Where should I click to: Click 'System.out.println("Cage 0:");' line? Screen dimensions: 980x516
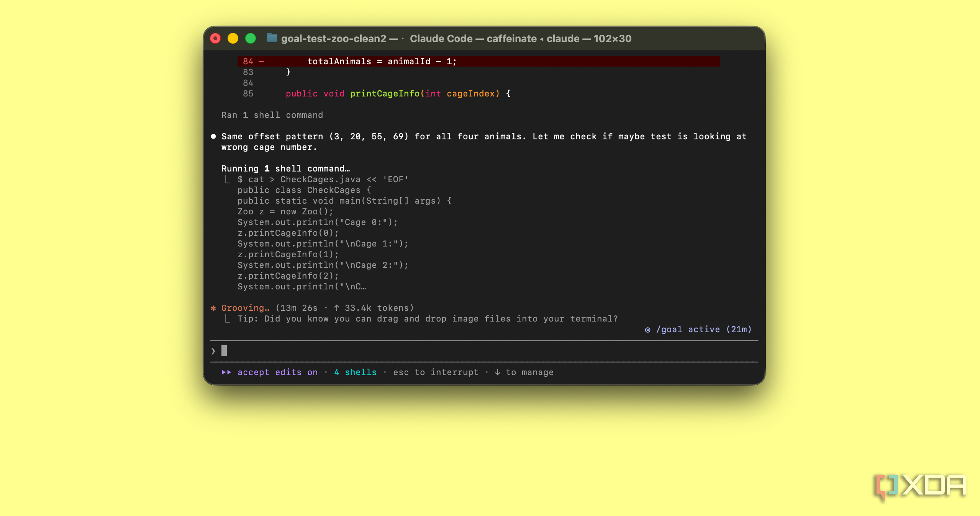pyautogui.click(x=318, y=222)
